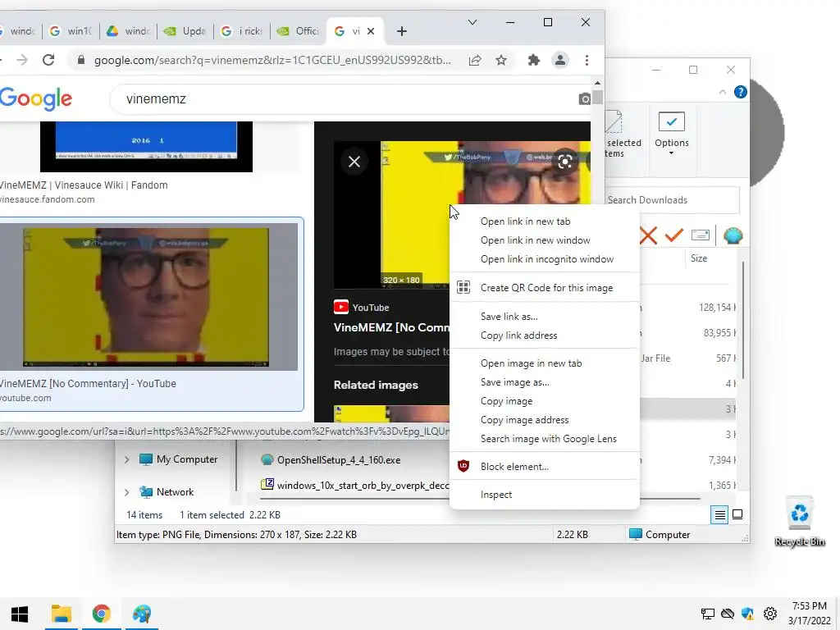Open Chrome's three-dot menu

point(587,60)
